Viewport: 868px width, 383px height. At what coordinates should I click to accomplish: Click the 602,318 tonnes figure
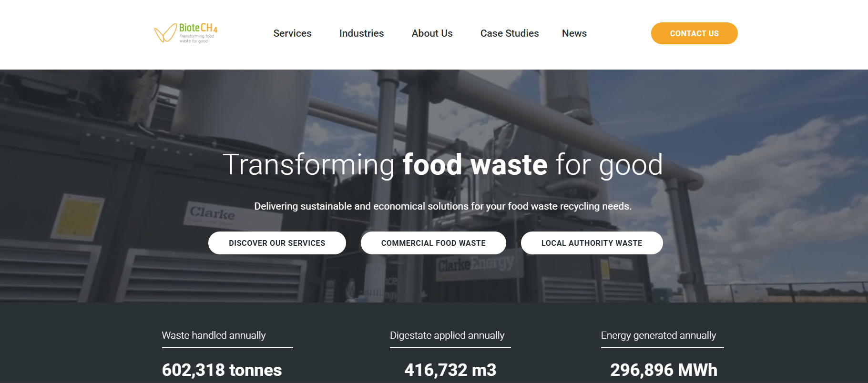[222, 370]
